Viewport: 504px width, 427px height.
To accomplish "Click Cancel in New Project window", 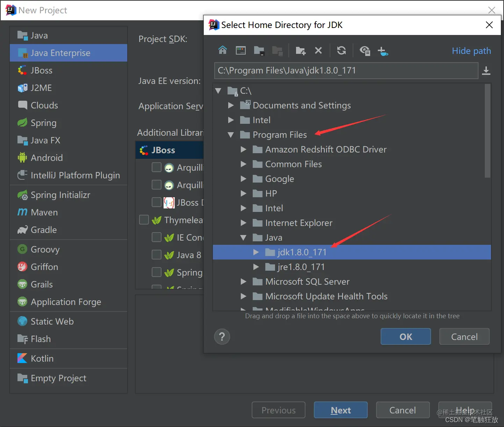I will pyautogui.click(x=403, y=410).
